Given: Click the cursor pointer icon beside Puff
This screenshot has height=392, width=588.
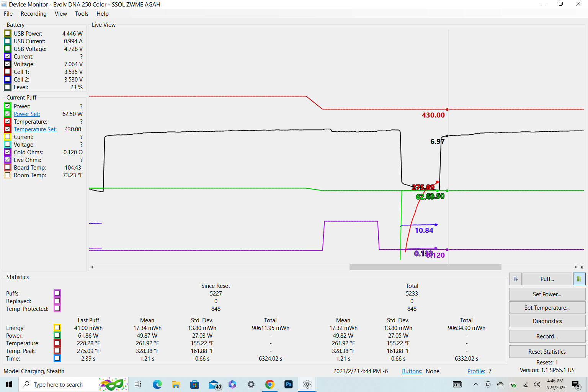Looking at the screenshot, I should click(515, 279).
